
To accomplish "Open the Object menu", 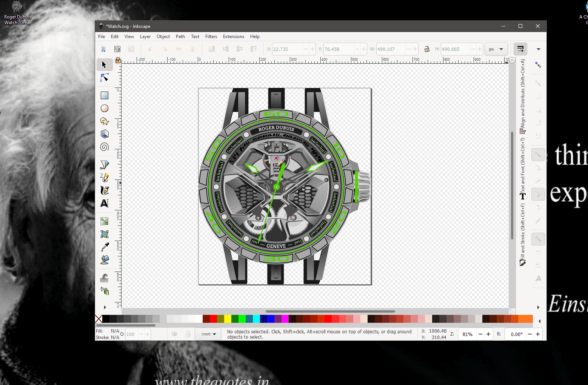I will pos(163,37).
